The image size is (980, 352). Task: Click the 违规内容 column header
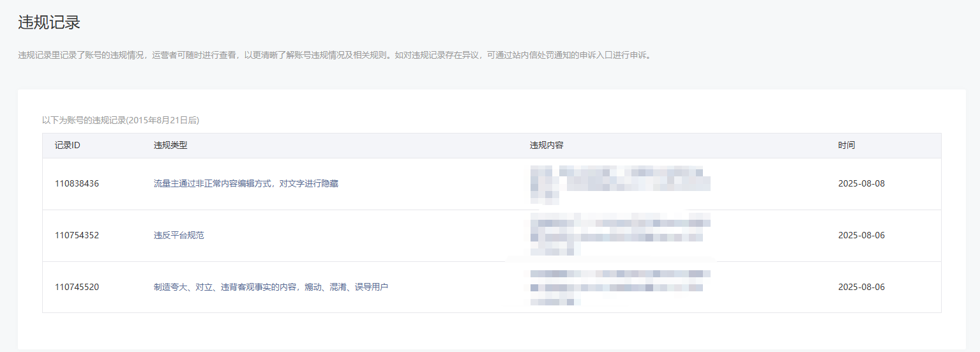pyautogui.click(x=547, y=146)
